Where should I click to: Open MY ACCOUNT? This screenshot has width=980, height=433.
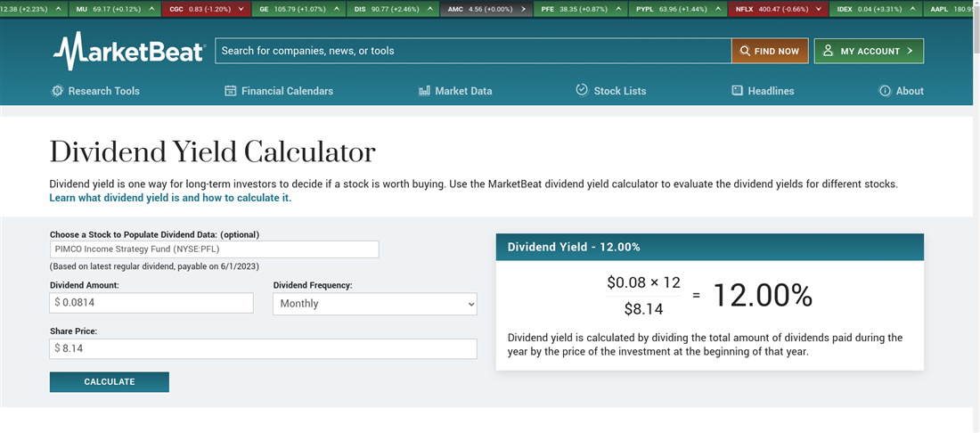click(869, 52)
